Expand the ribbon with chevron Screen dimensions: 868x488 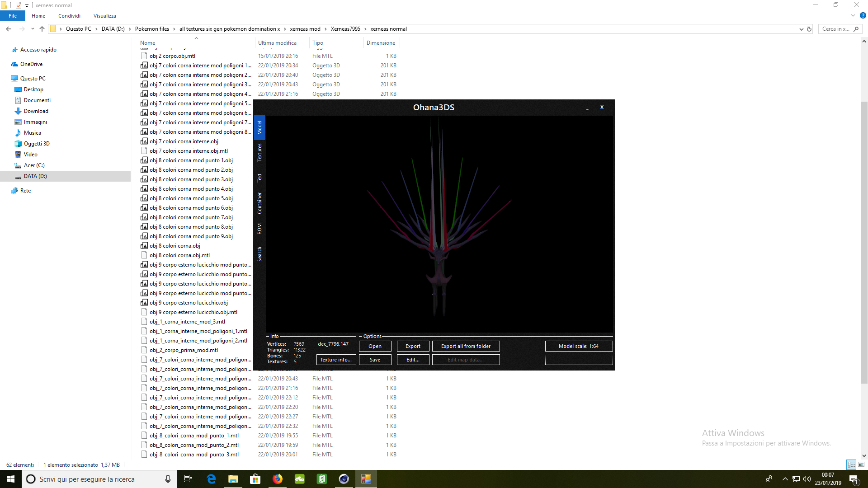point(853,16)
